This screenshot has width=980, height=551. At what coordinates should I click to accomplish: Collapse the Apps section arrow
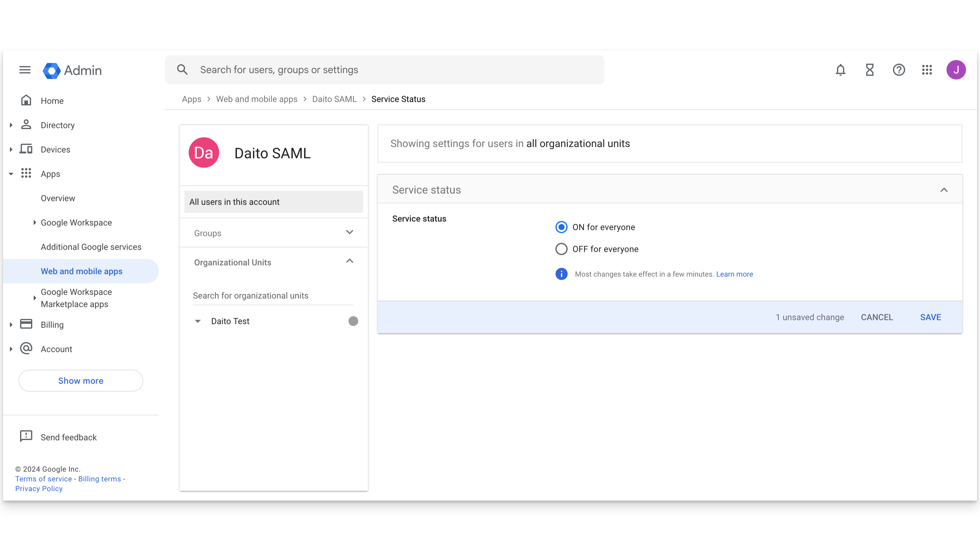tap(11, 174)
